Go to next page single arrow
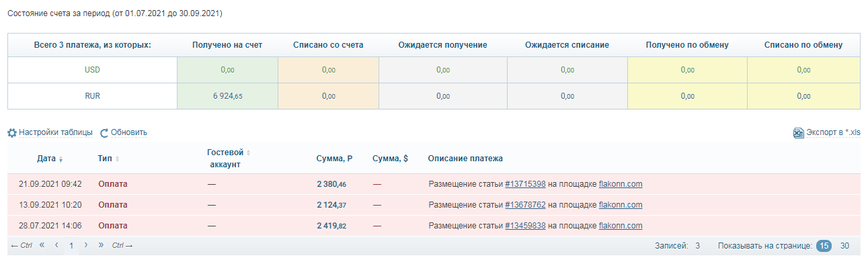Viewport: 868px width, 258px height. tap(86, 245)
